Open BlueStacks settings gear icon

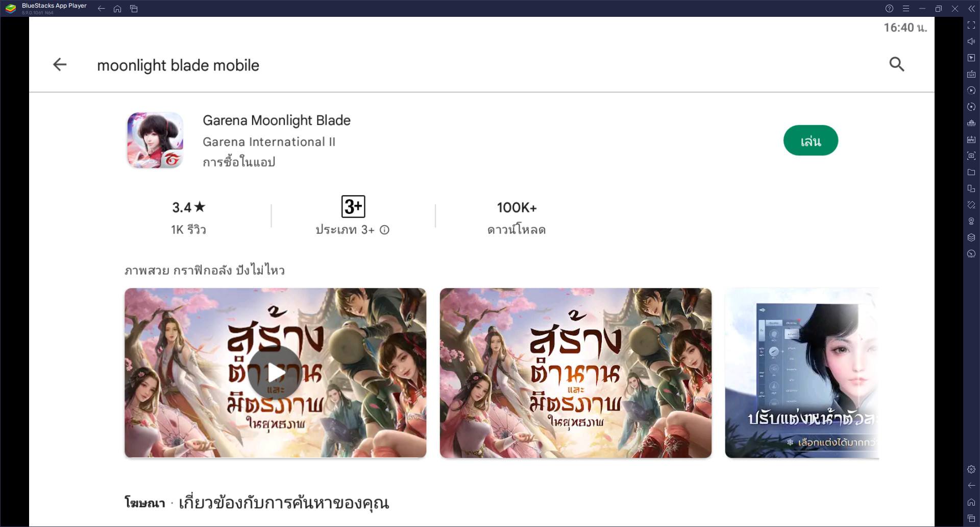[x=971, y=469]
